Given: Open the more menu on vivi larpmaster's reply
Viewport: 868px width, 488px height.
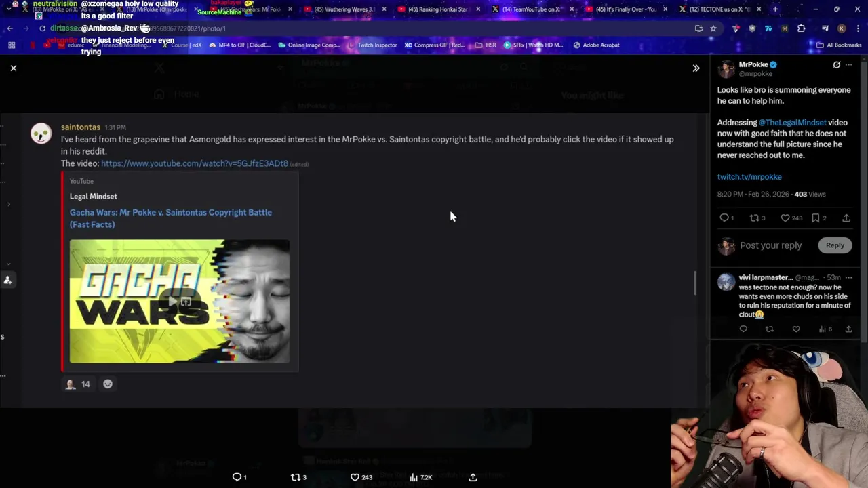Looking at the screenshot, I should click(x=848, y=277).
